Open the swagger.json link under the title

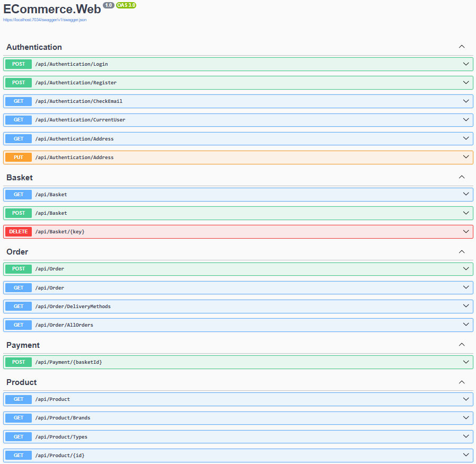(45, 20)
